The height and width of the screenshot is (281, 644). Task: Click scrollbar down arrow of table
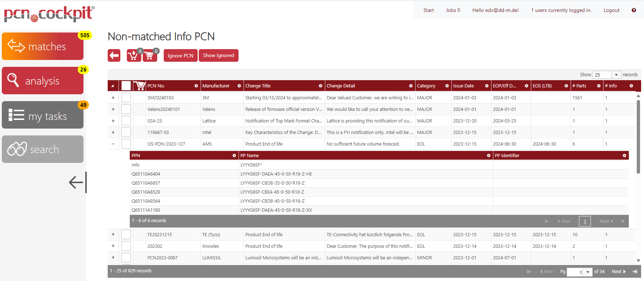tap(638, 260)
